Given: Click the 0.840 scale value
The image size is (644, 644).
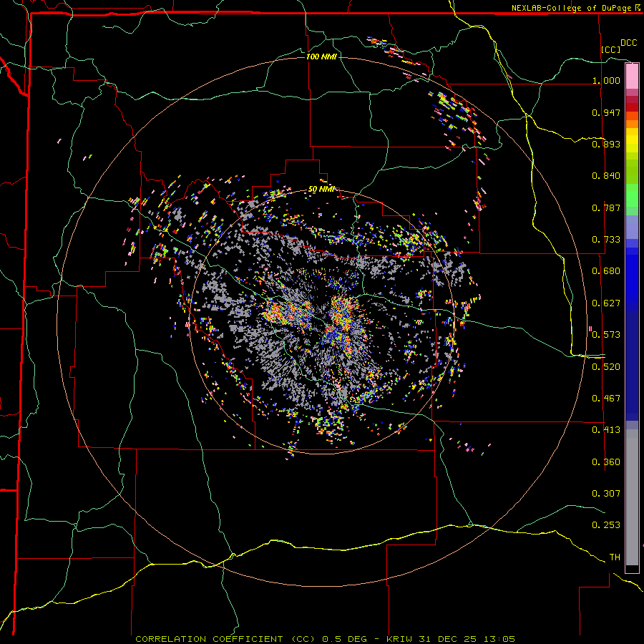Looking at the screenshot, I should pyautogui.click(x=606, y=176).
